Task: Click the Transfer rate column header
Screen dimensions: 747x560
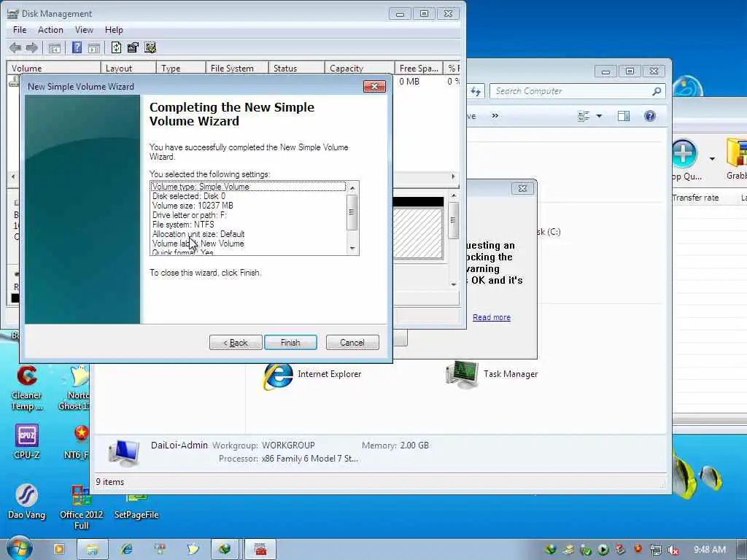Action: coord(695,198)
